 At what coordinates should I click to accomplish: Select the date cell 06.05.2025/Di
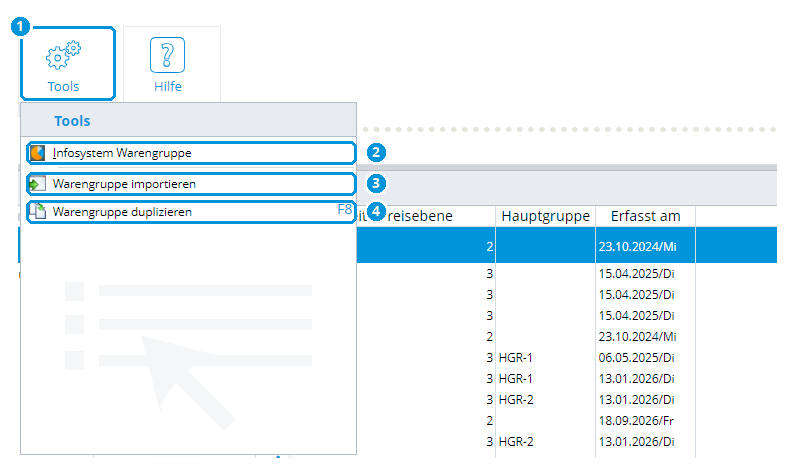coord(636,358)
